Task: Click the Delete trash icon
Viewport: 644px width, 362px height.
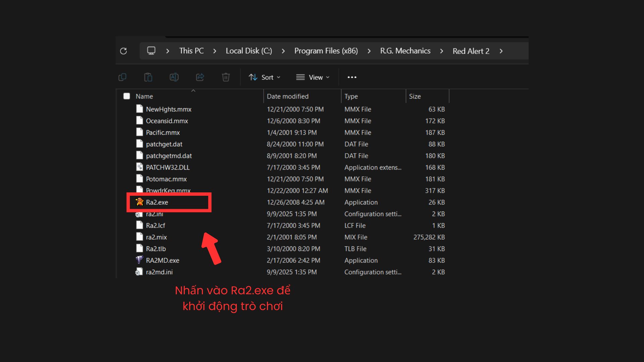Action: pos(226,77)
